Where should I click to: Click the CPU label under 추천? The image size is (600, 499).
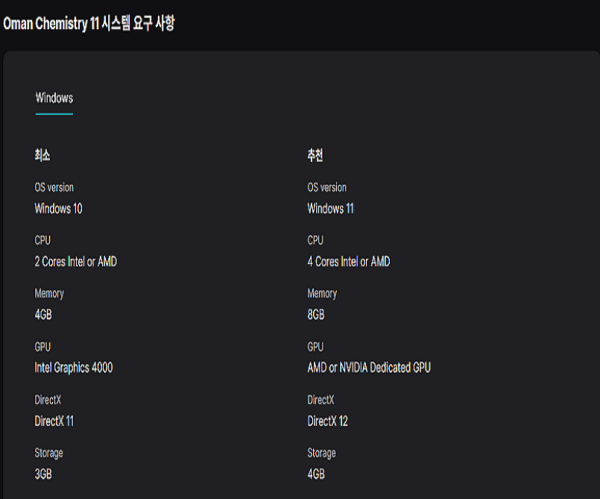(316, 240)
